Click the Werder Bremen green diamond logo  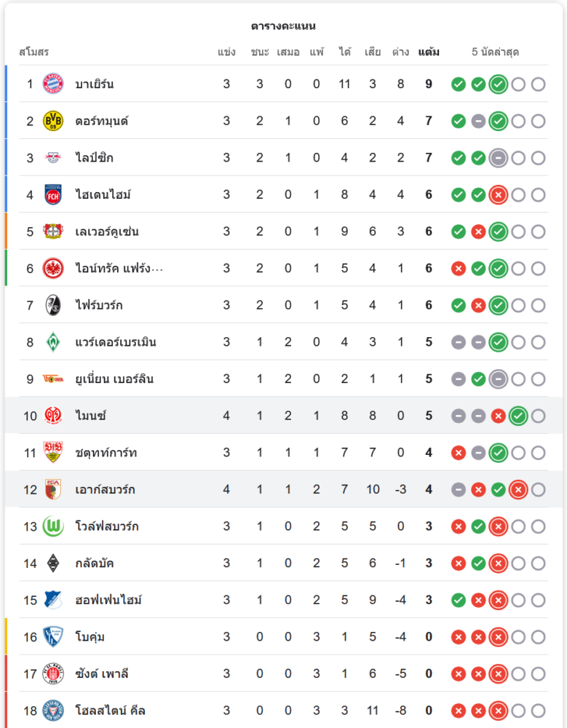pos(53,342)
